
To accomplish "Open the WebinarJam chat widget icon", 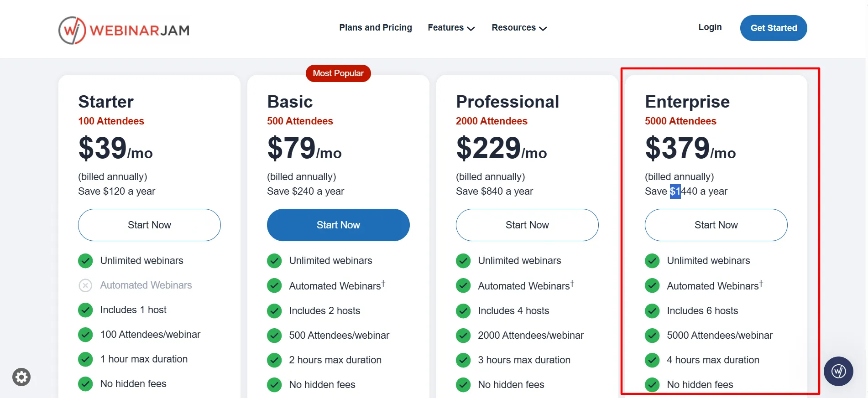I will point(838,371).
